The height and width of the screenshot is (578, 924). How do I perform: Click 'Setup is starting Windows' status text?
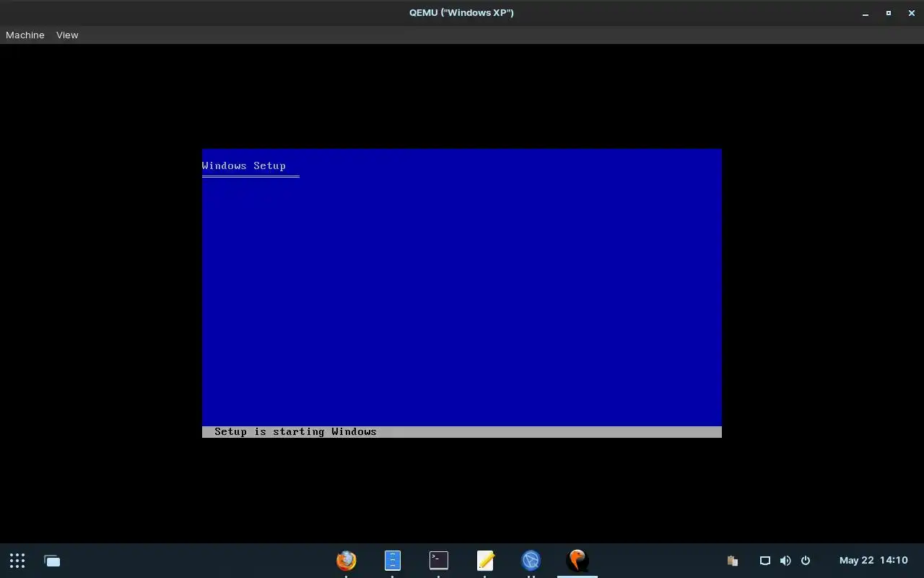295,431
